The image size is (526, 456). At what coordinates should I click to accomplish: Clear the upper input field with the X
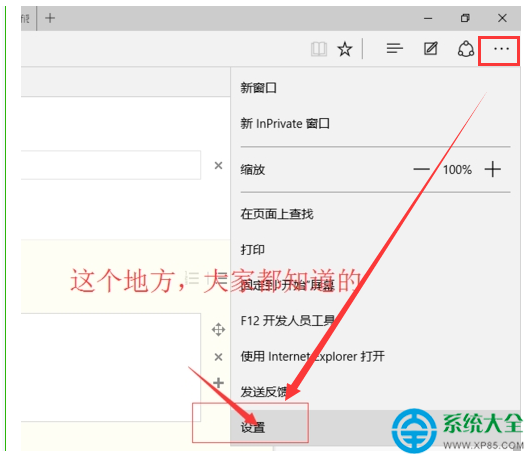point(218,165)
